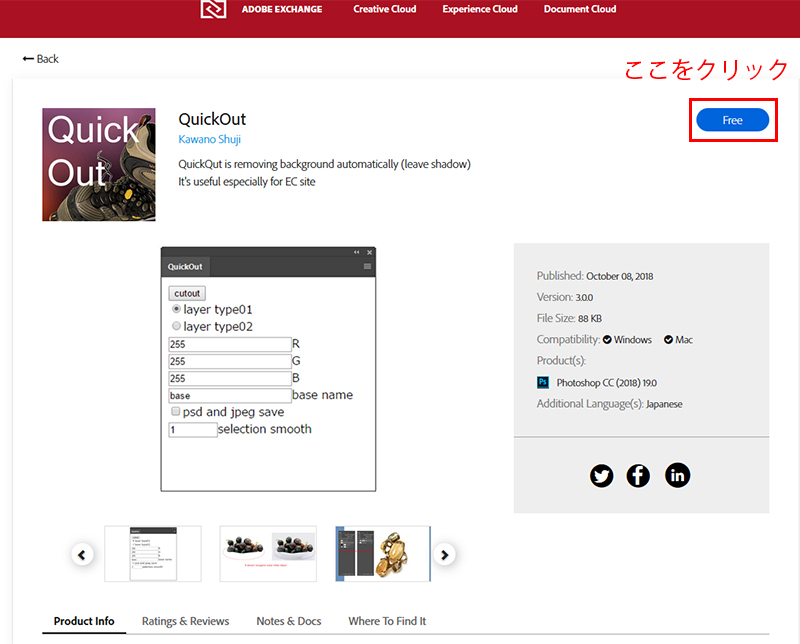800x644 pixels.
Task: Click the selection smooth field
Action: click(193, 430)
